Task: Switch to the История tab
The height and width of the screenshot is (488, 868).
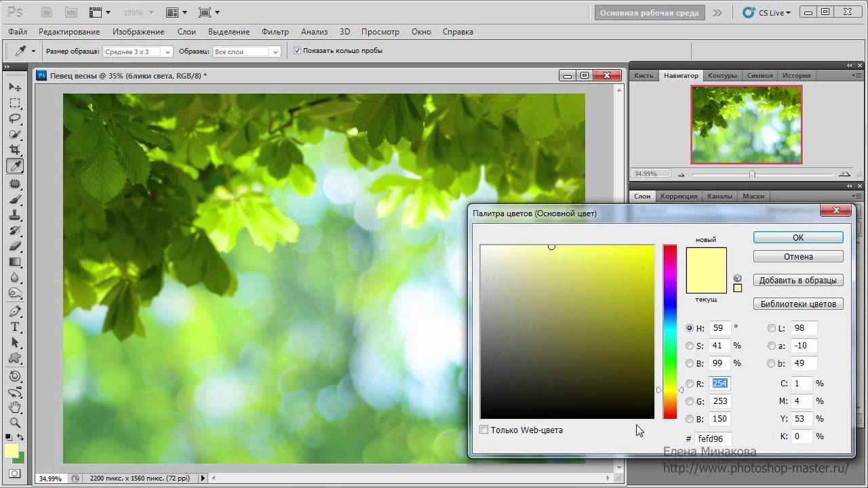Action: point(796,75)
